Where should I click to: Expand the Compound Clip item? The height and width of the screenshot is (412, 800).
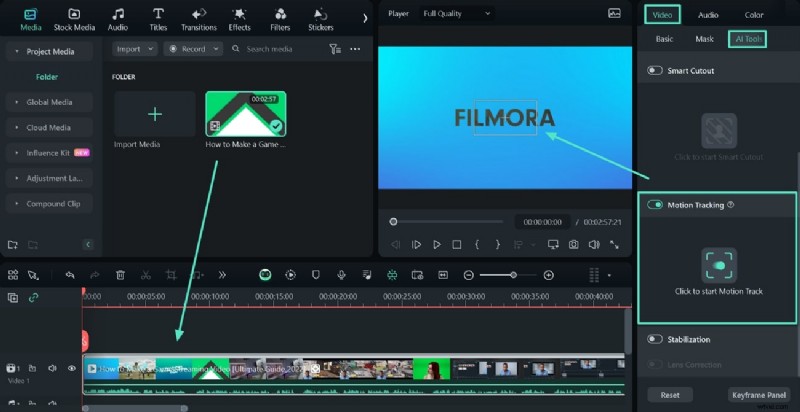tap(49, 203)
